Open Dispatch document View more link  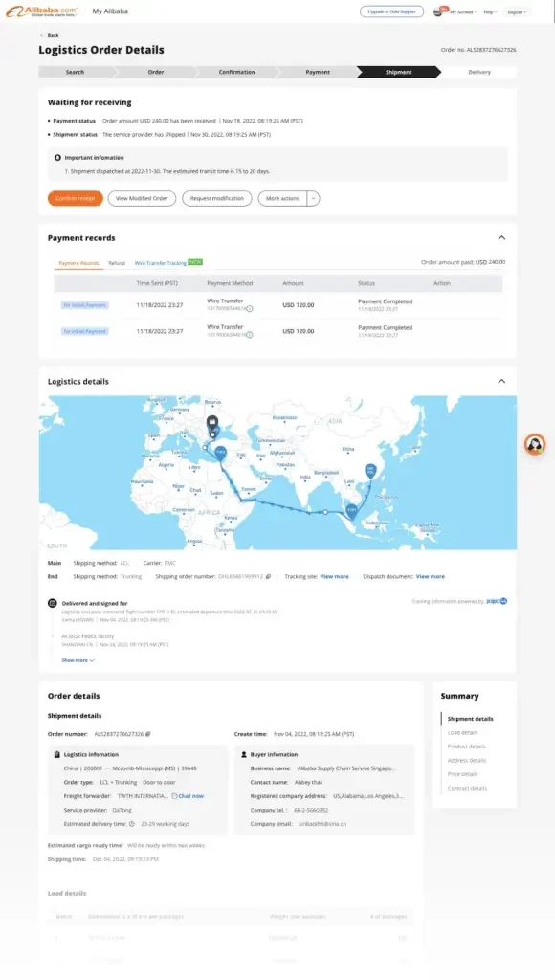click(x=431, y=577)
